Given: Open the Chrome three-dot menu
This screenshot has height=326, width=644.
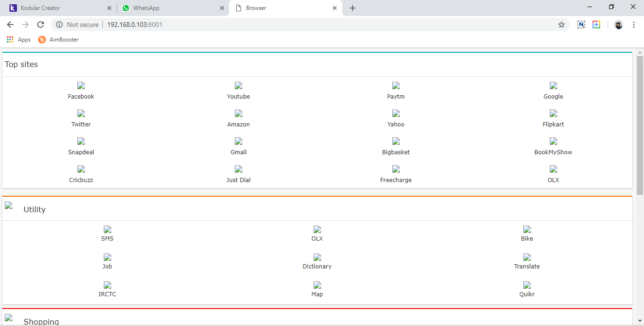Looking at the screenshot, I should (x=634, y=25).
